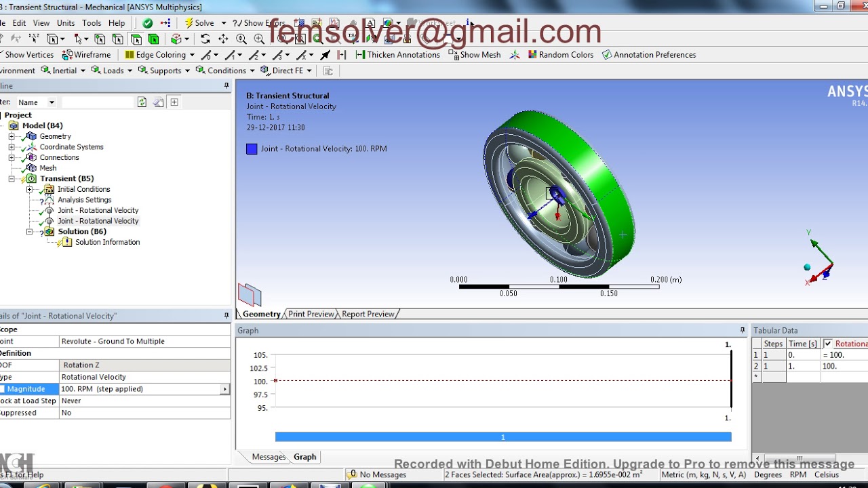
Task: Activate the Box Zoom tool
Action: click(x=259, y=39)
